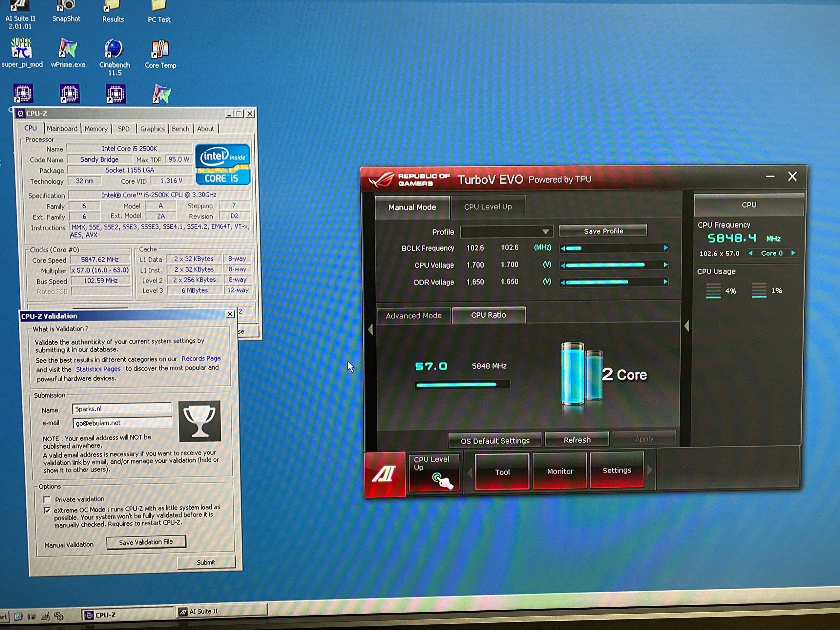Increase BCLK Frequency with right arrow
Screen dimensions: 840x630
(666, 248)
